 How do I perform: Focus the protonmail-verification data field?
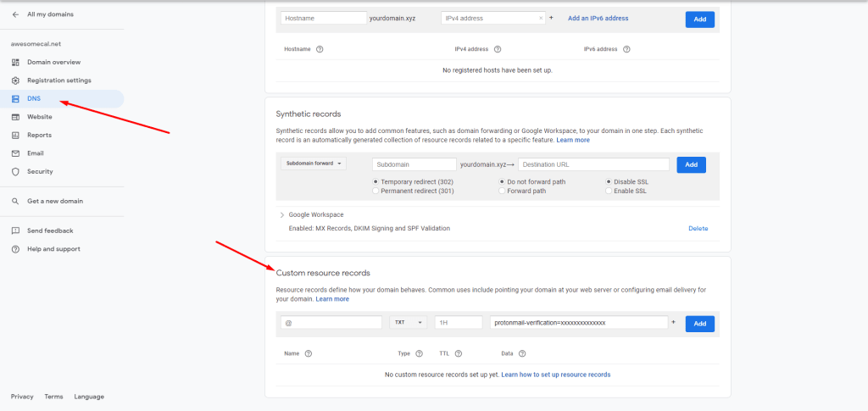point(578,323)
